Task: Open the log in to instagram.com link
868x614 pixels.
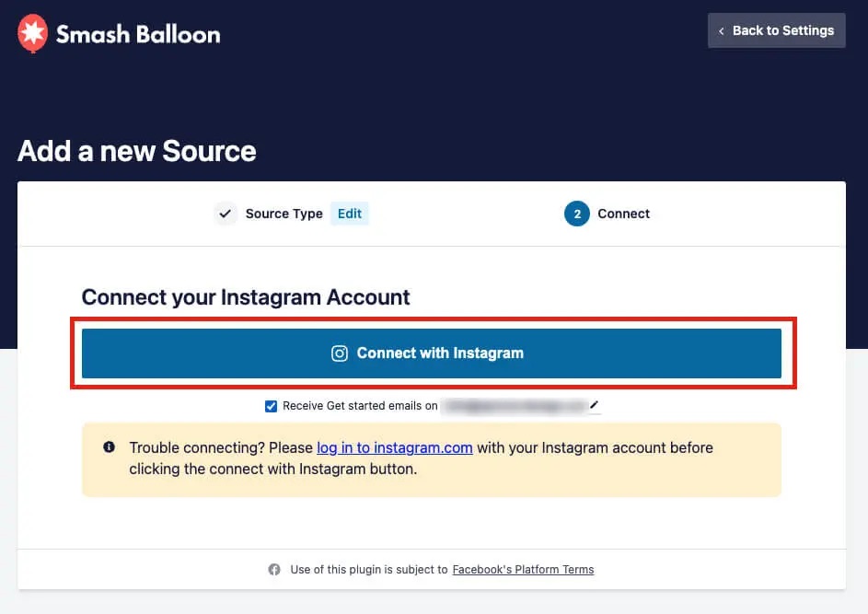Action: click(x=394, y=447)
